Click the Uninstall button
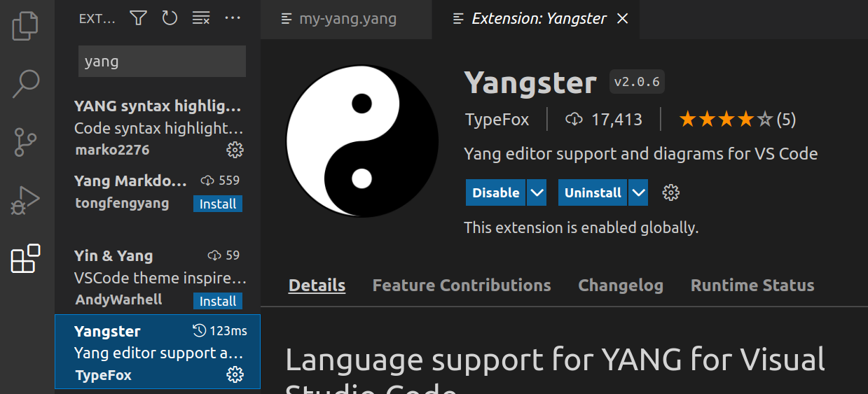868x394 pixels. [x=593, y=192]
